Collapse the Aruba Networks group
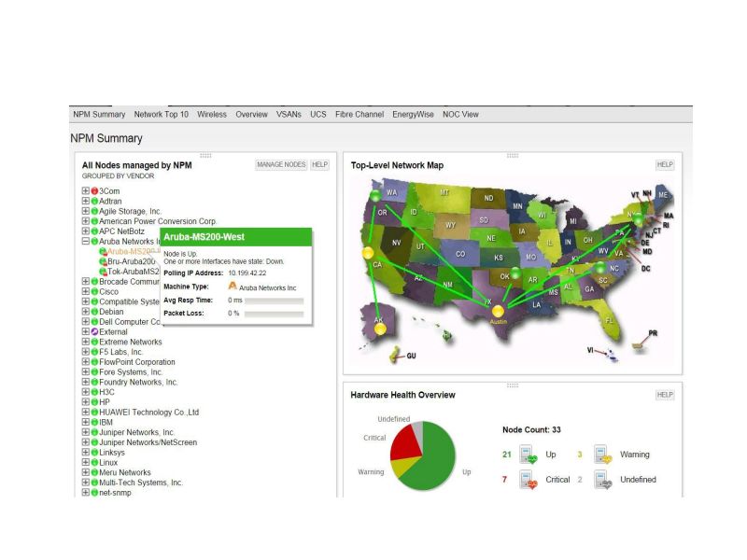Image resolution: width=747 pixels, height=560 pixels. point(85,241)
